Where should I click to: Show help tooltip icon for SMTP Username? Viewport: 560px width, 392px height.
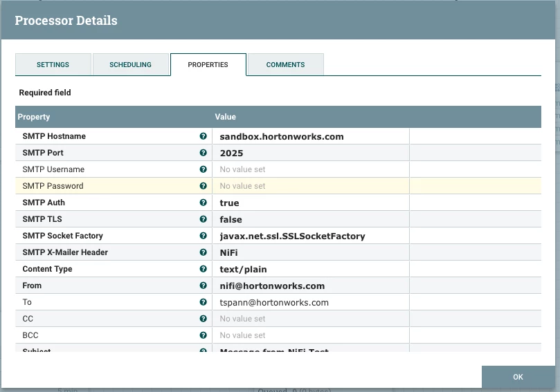click(x=204, y=169)
